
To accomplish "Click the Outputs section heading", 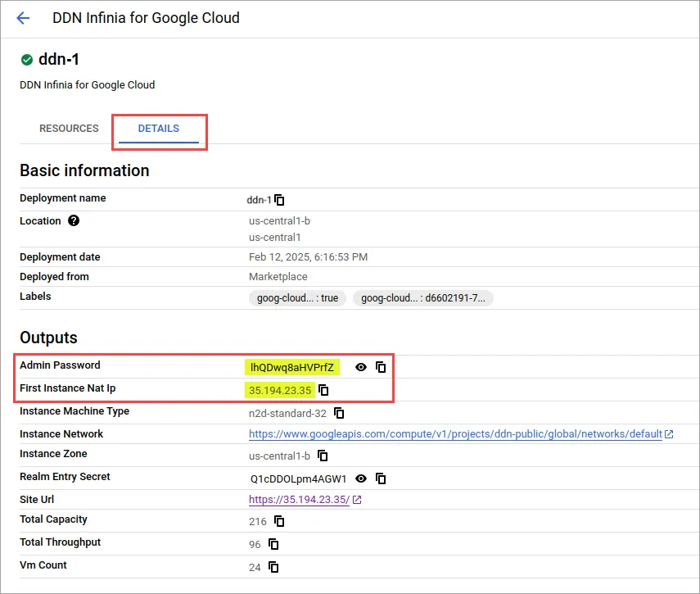I will pyautogui.click(x=48, y=338).
